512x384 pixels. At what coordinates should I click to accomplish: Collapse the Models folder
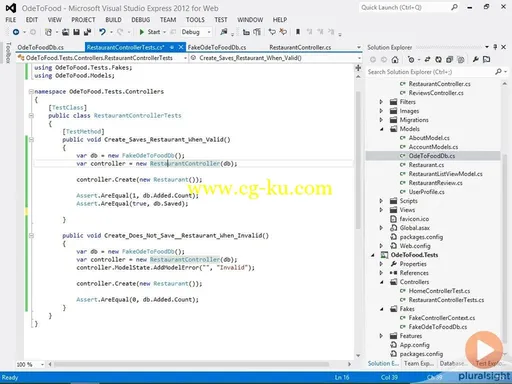(x=381, y=129)
